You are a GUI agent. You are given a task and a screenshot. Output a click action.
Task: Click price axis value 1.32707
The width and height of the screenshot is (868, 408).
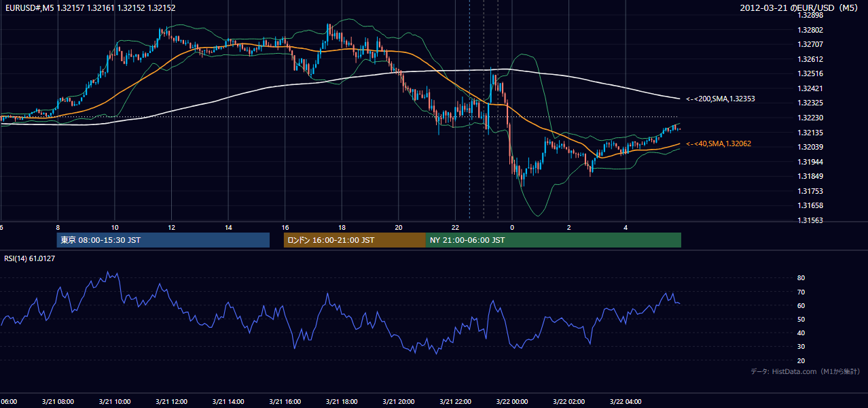pyautogui.click(x=811, y=44)
